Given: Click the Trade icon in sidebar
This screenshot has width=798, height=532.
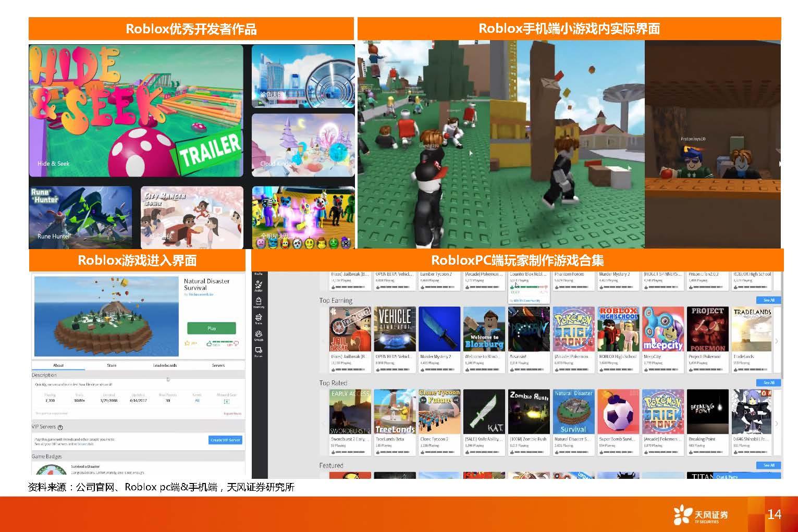Looking at the screenshot, I should 259,318.
